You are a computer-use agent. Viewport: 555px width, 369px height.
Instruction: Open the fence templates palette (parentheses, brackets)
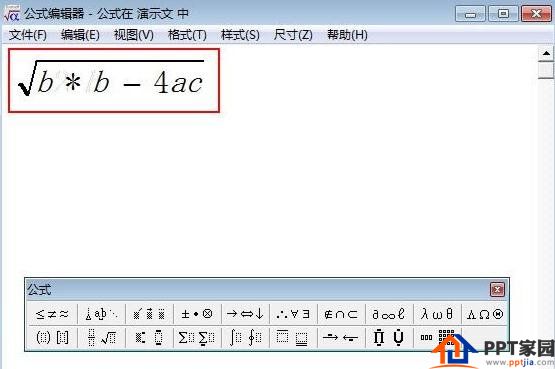(52, 337)
